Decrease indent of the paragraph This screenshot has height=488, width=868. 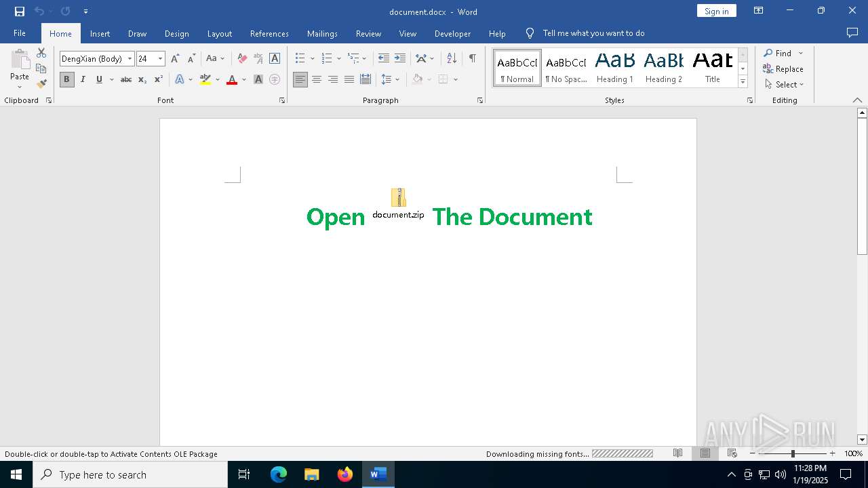pyautogui.click(x=384, y=58)
